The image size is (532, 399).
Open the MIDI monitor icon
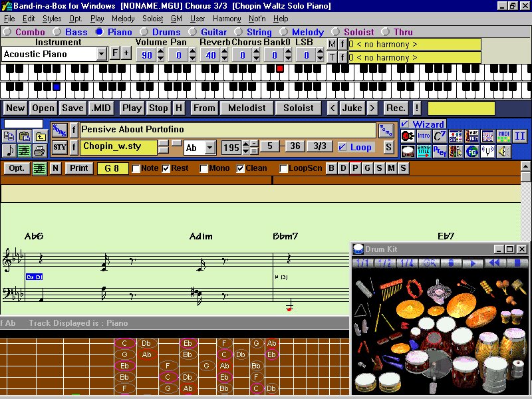503,136
